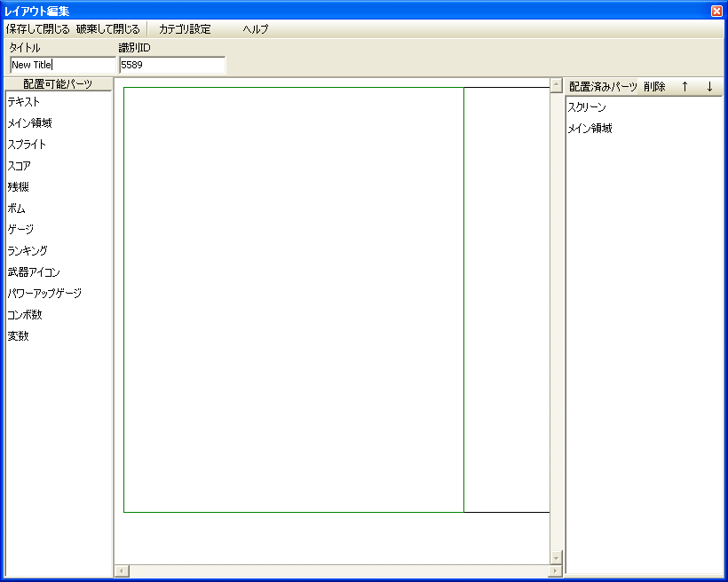Select スコア part

59,166
